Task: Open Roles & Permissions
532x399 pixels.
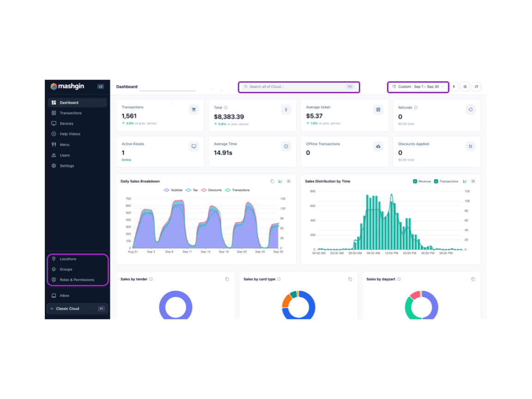Action: click(78, 280)
